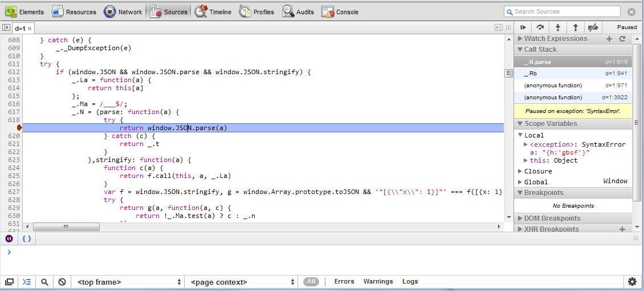Filter console by Warnings
Image resolution: width=644 pixels, height=291 pixels.
pyautogui.click(x=378, y=281)
